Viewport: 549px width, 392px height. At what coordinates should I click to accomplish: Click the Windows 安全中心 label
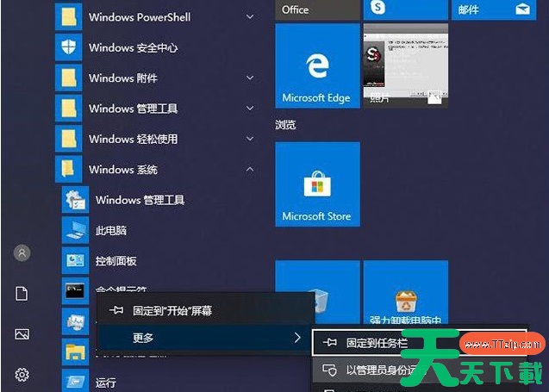click(x=134, y=47)
